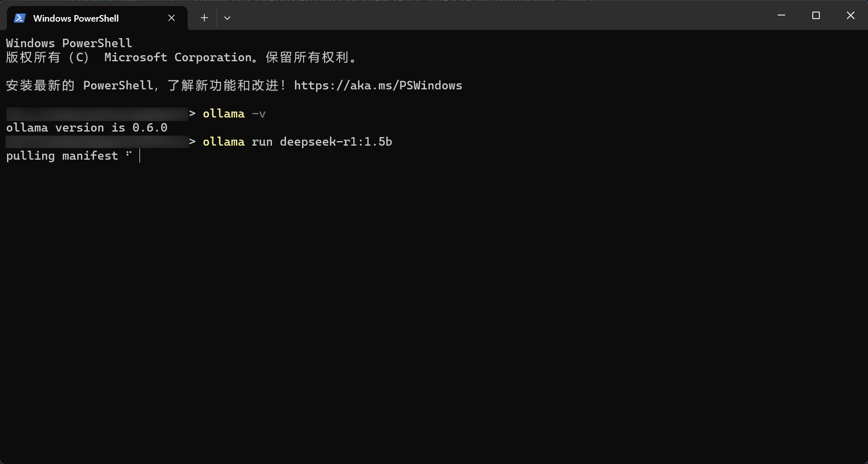Click the 'ollama -v' command text
This screenshot has width=868, height=464.
[234, 113]
